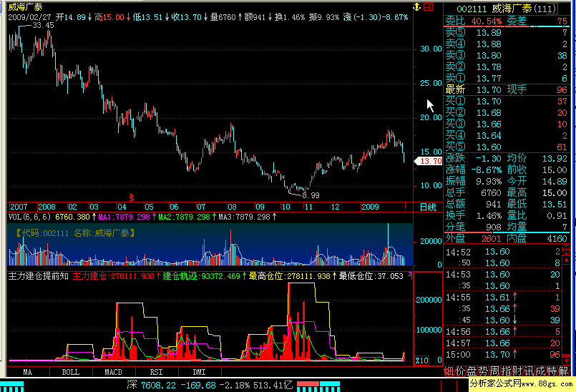This screenshot has width=576, height=392.
Task: Click the 涨幅 -8.67% value
Action: coord(486,170)
